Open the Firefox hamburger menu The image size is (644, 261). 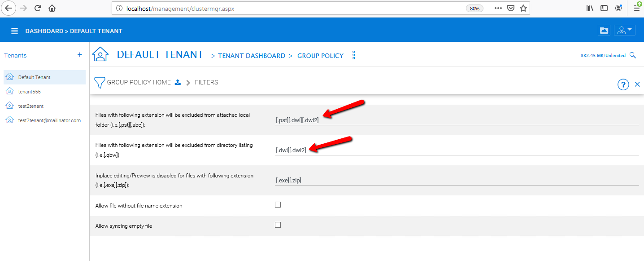click(636, 7)
